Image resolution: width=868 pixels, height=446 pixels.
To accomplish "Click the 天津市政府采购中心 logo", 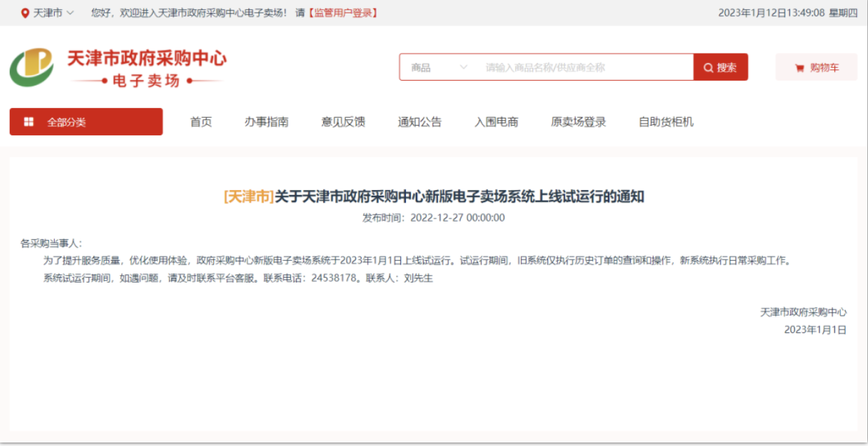I will tap(118, 68).
